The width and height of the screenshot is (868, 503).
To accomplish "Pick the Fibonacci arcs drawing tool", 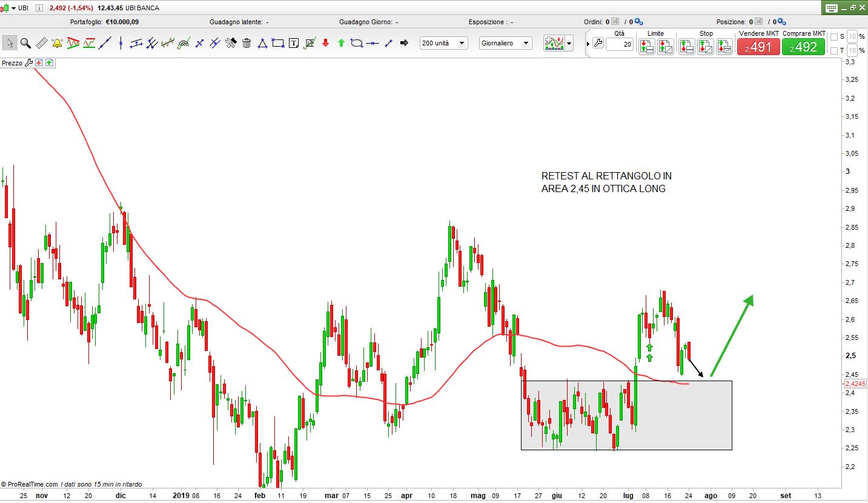I will (x=184, y=43).
